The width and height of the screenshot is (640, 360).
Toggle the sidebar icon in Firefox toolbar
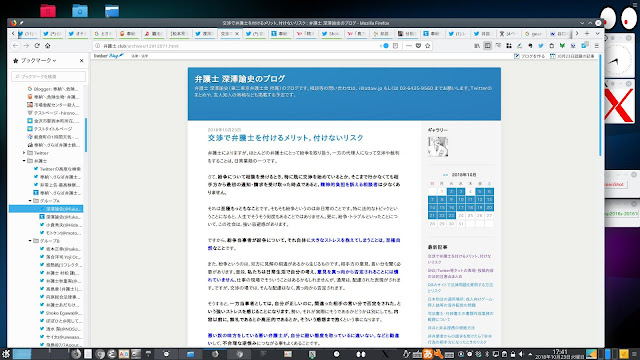487,46
